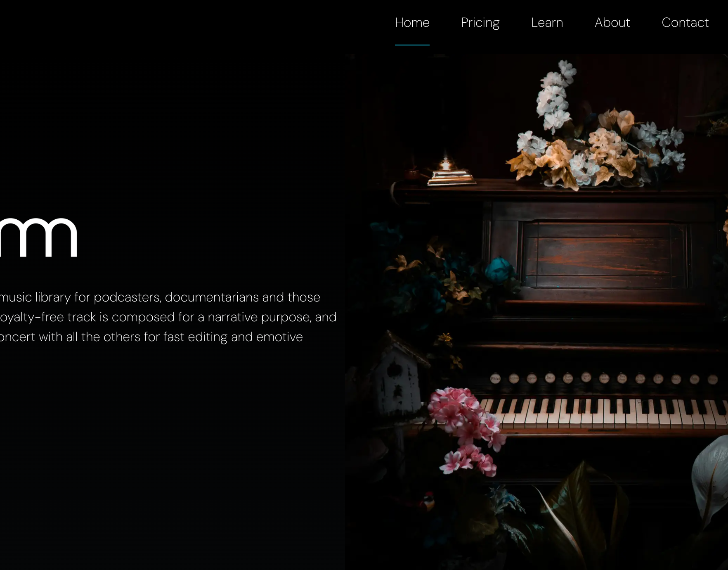
Task: Click the pink flowers beside the keyboard
Action: (466, 430)
